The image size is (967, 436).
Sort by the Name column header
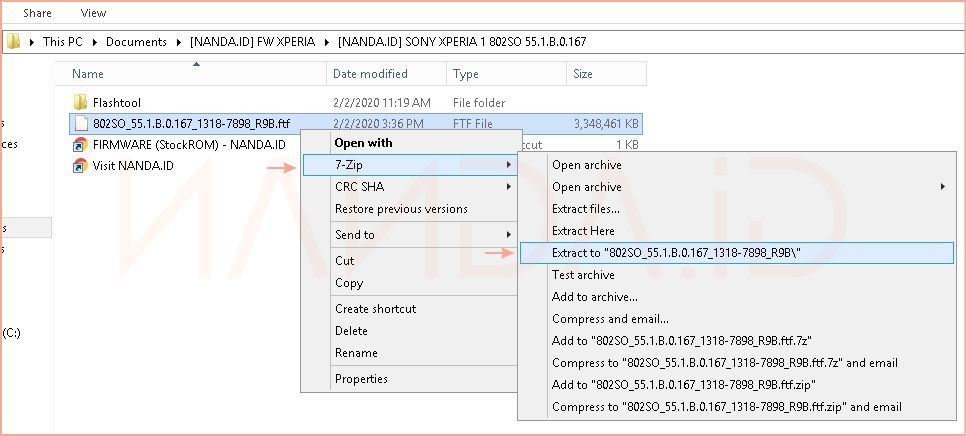point(88,74)
